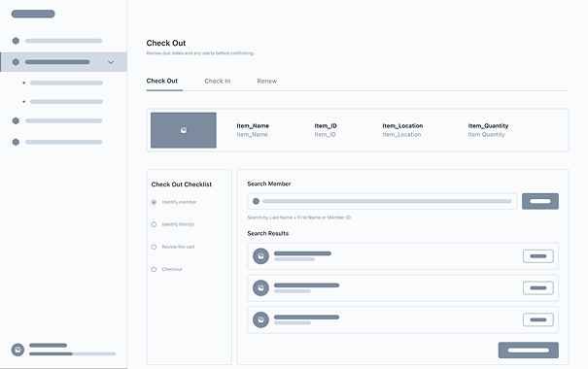This screenshot has width=588, height=369.
Task: Select the Identify member radio button
Action: [154, 202]
